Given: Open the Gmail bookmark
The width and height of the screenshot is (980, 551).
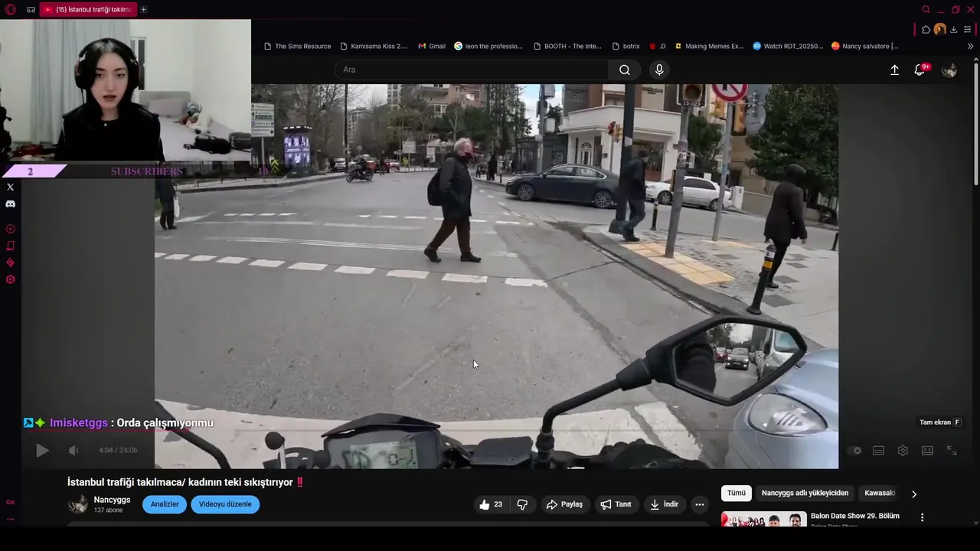Looking at the screenshot, I should tap(432, 46).
